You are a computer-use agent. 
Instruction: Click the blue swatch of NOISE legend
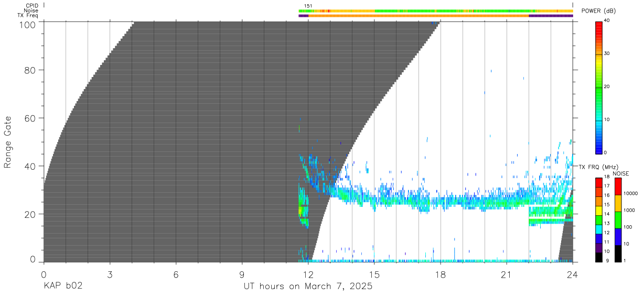[x=619, y=237]
